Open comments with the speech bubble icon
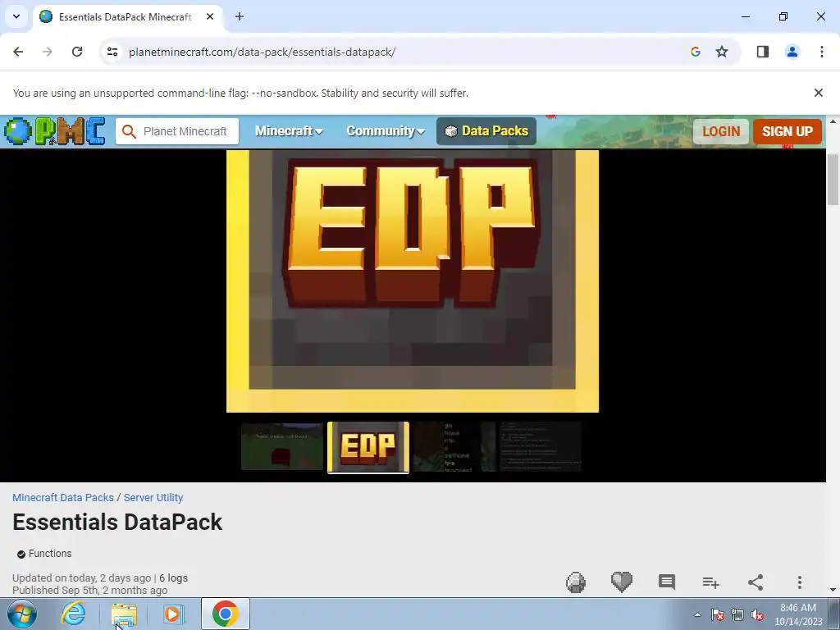 666,582
